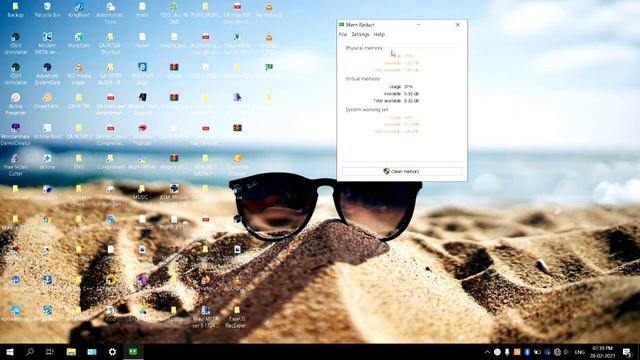This screenshot has height=360, width=640.
Task: Select the VLC media player desktop icon
Action: 78,74
